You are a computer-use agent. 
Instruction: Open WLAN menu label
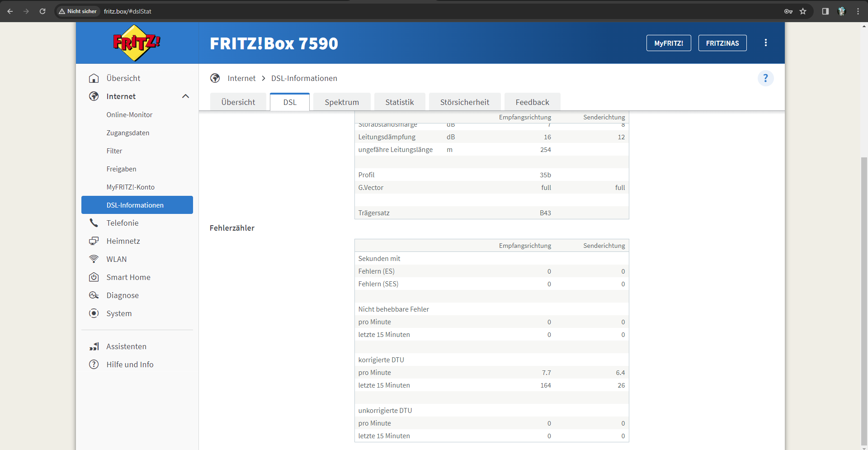coord(117,259)
